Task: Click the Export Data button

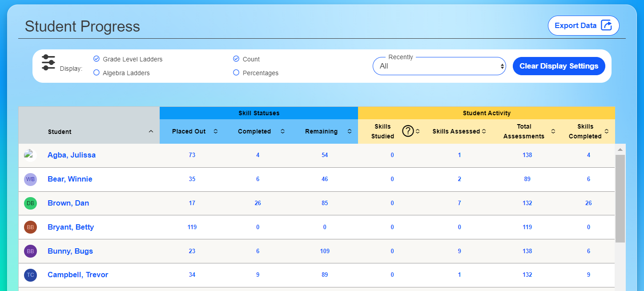Action: coord(583,25)
